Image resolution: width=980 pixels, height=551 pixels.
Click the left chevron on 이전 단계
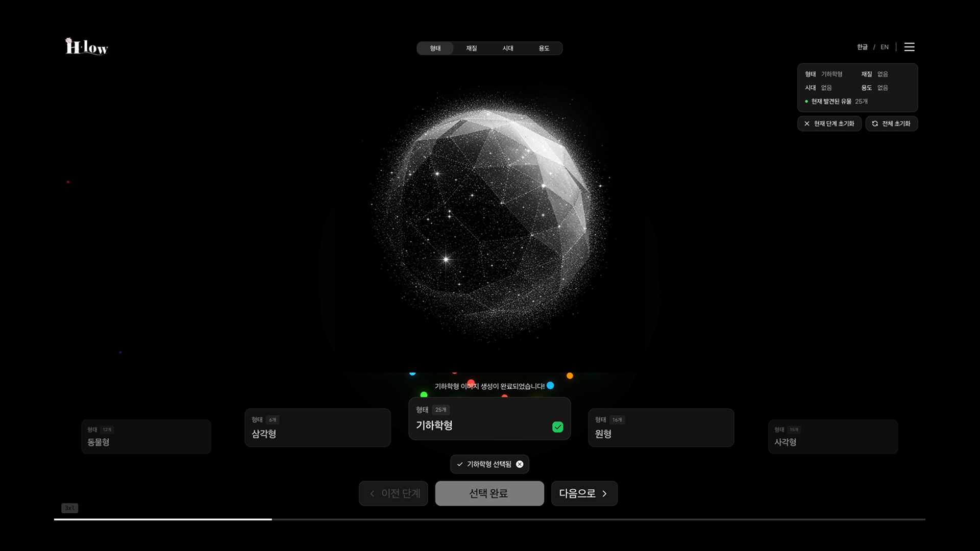click(x=372, y=493)
